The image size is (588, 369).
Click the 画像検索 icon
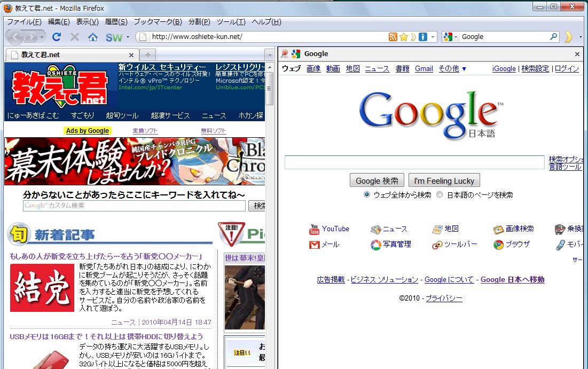point(498,229)
